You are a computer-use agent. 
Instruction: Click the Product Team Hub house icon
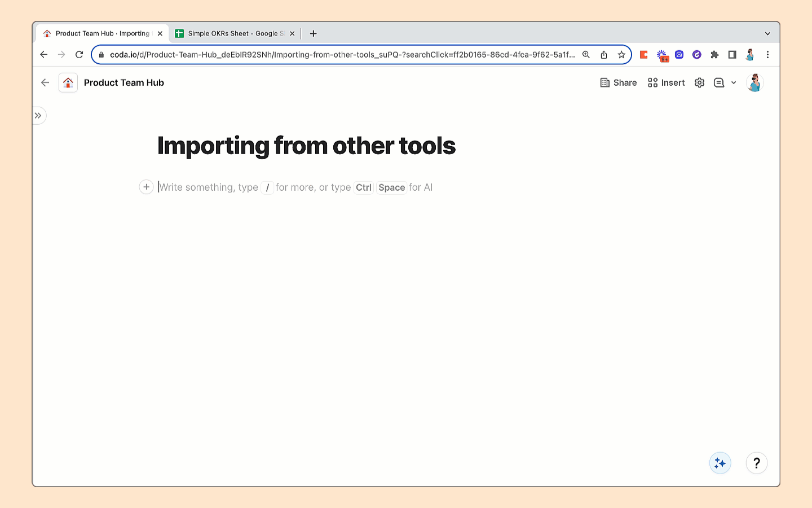point(68,83)
